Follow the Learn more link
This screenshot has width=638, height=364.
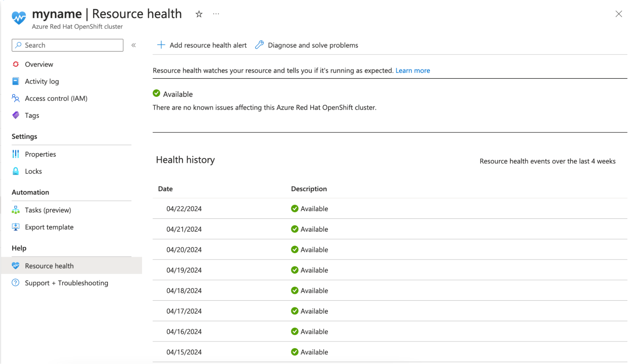coord(413,71)
